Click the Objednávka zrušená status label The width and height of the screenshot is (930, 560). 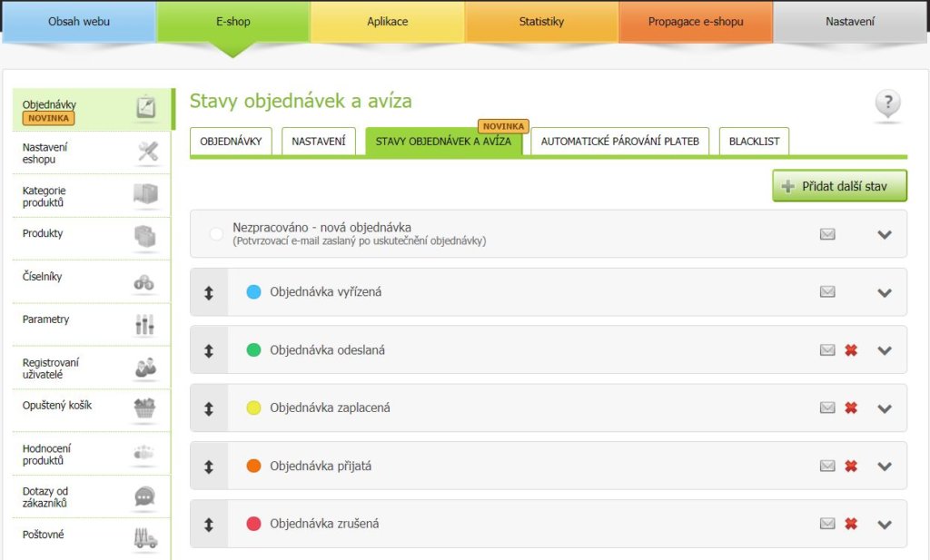pyautogui.click(x=324, y=524)
